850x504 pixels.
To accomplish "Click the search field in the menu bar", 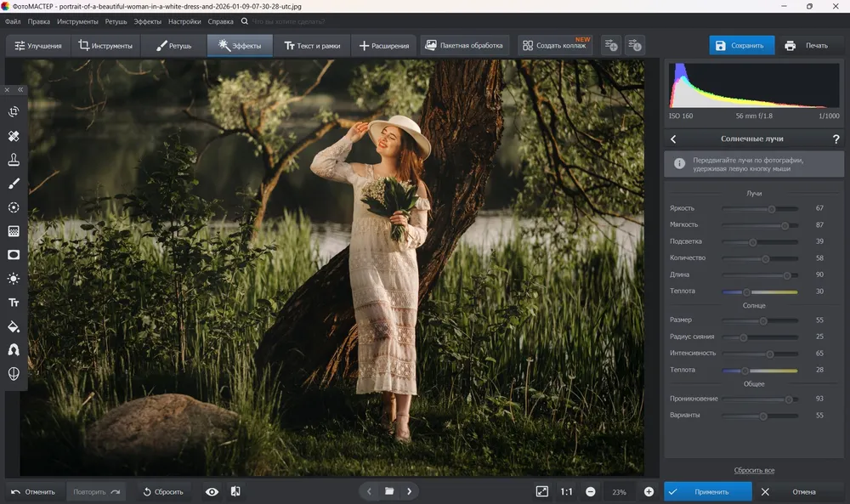I will coord(288,22).
